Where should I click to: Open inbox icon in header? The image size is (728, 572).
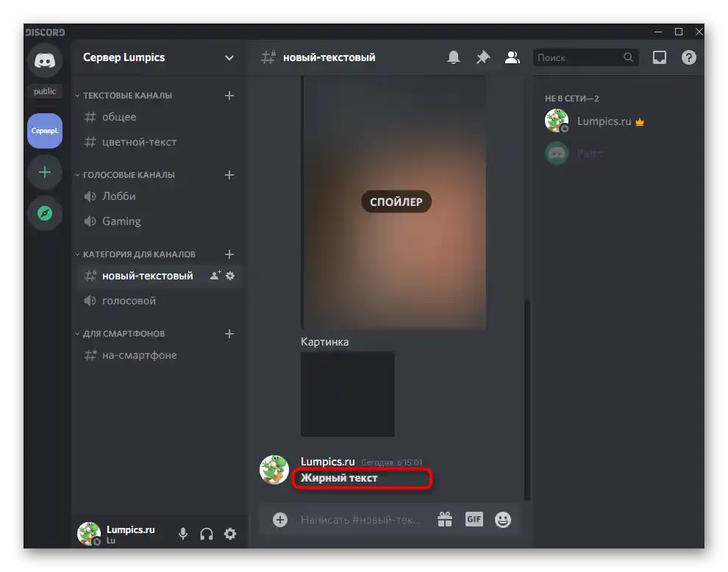(660, 57)
